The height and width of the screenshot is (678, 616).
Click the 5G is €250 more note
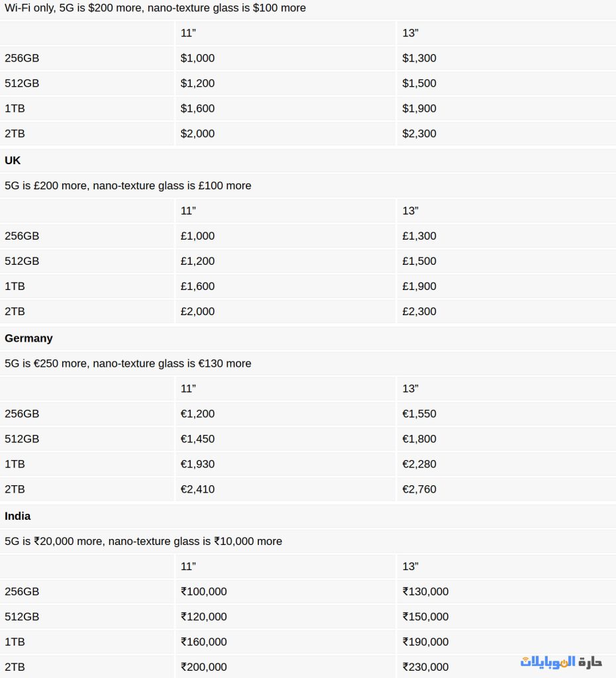tap(128, 363)
